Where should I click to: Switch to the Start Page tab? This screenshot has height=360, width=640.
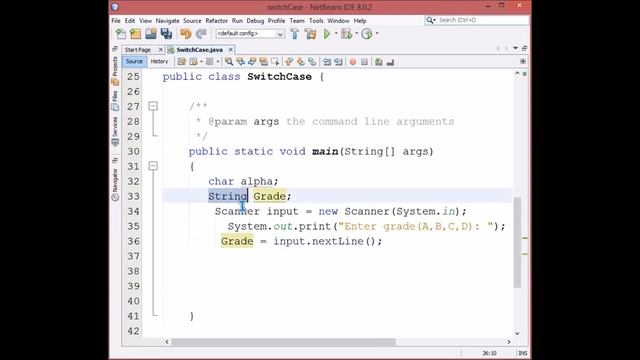point(138,50)
